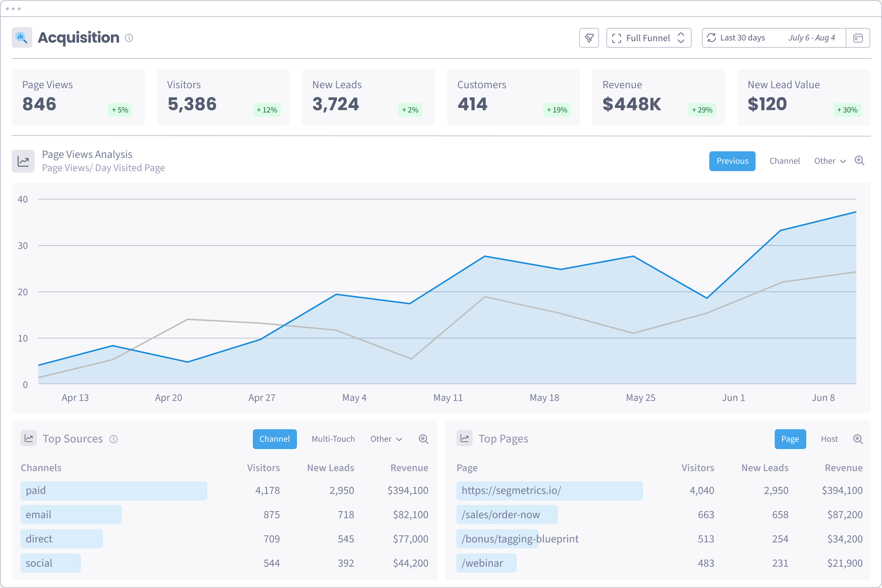Click the filter funnel icon
882x588 pixels.
tap(589, 38)
